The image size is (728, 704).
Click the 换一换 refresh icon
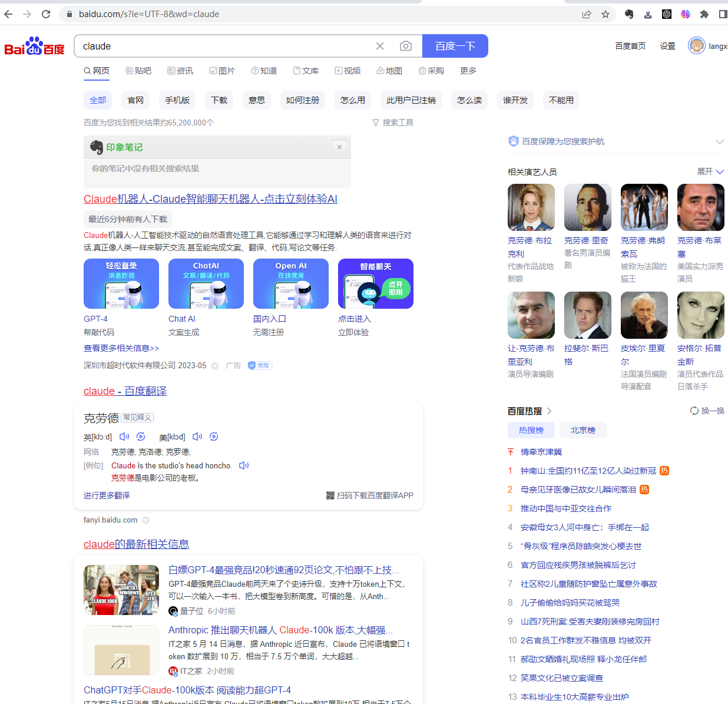point(694,411)
